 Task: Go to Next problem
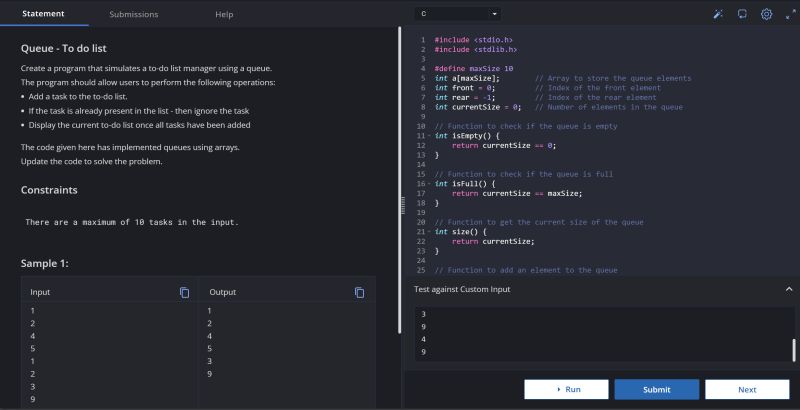point(747,389)
